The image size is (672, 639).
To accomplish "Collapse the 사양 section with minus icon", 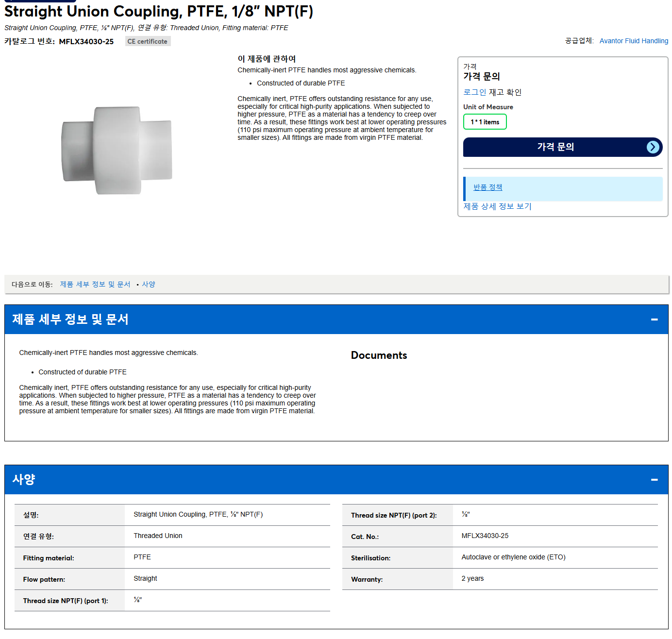I will point(654,480).
